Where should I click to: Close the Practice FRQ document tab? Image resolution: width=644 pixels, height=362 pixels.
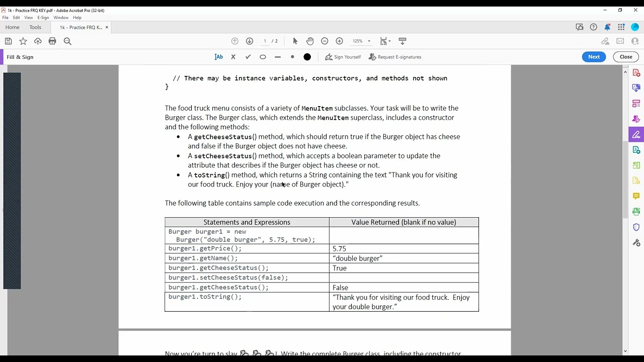(x=107, y=27)
